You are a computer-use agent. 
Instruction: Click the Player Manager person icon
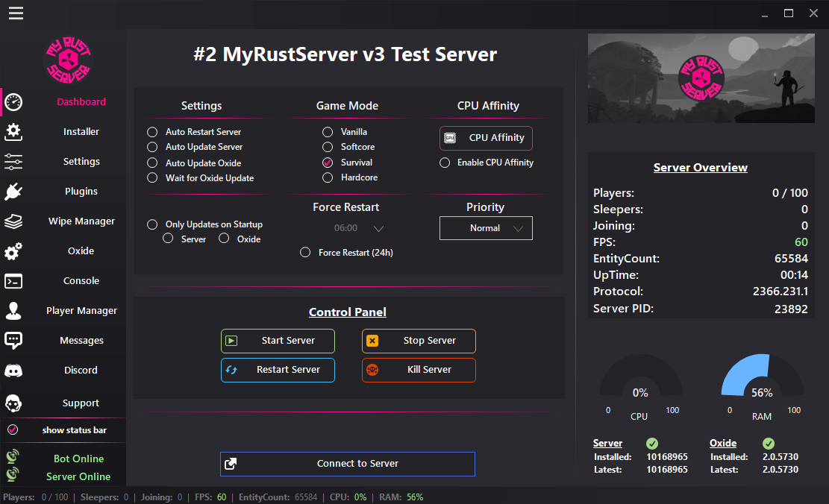coord(13,311)
